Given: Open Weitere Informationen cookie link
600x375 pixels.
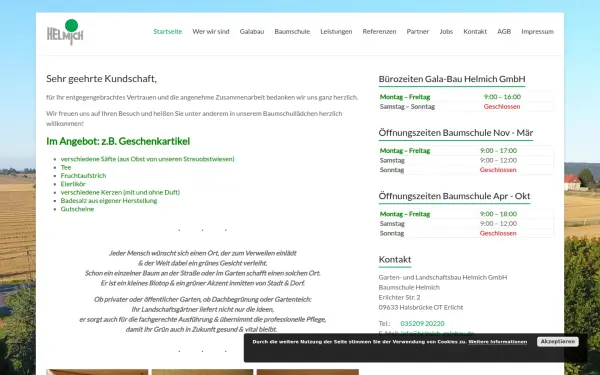Looking at the screenshot, I should (x=497, y=342).
